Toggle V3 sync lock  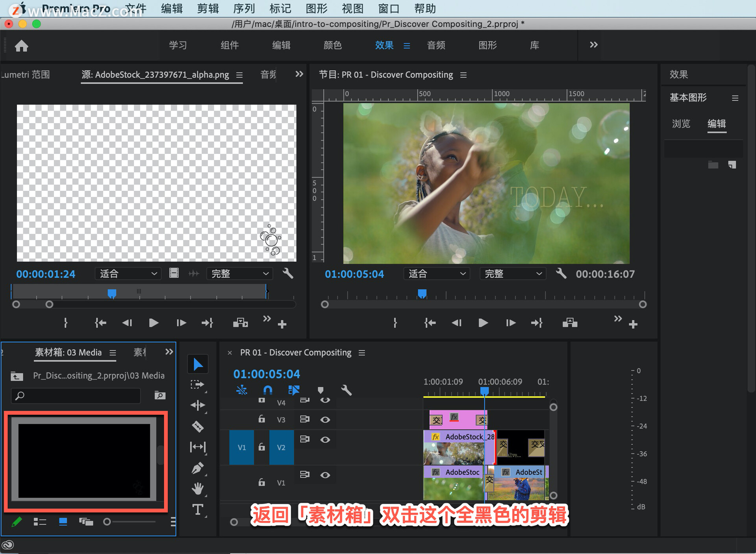point(304,419)
